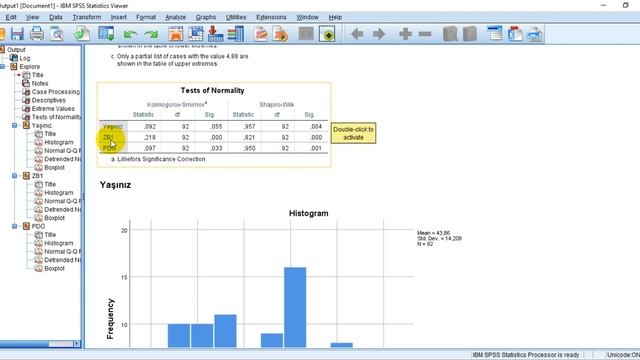Open the Extensions menu
Viewport: 640px width, 360px height.
click(271, 17)
